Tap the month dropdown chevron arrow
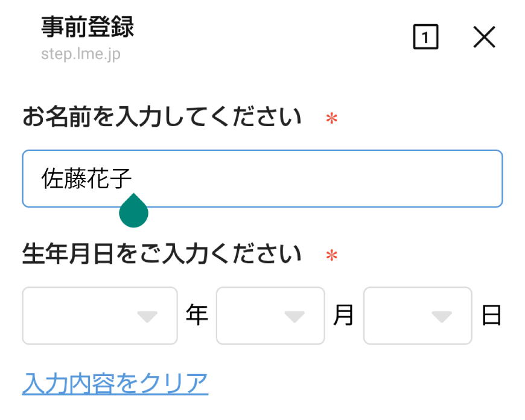525x420 pixels. tap(295, 315)
